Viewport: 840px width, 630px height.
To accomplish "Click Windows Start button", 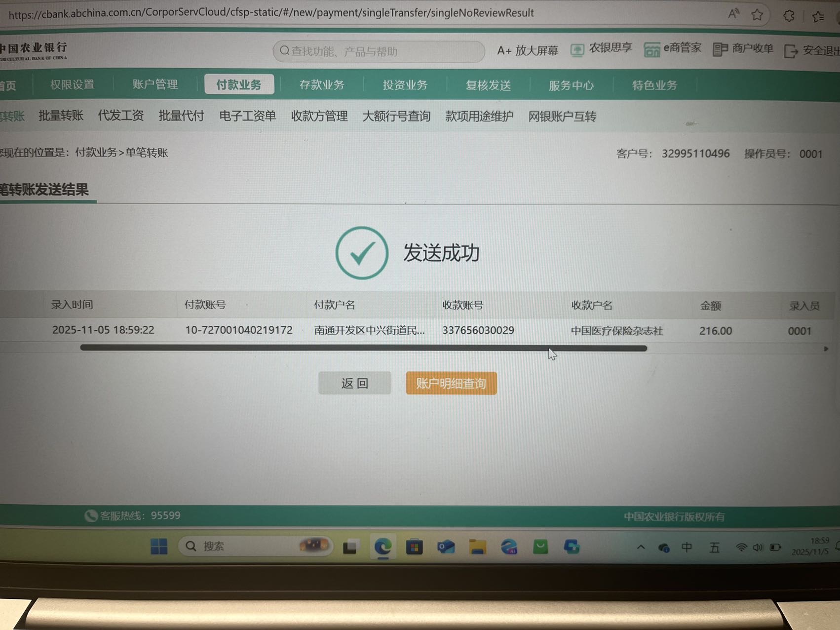I will (x=159, y=547).
